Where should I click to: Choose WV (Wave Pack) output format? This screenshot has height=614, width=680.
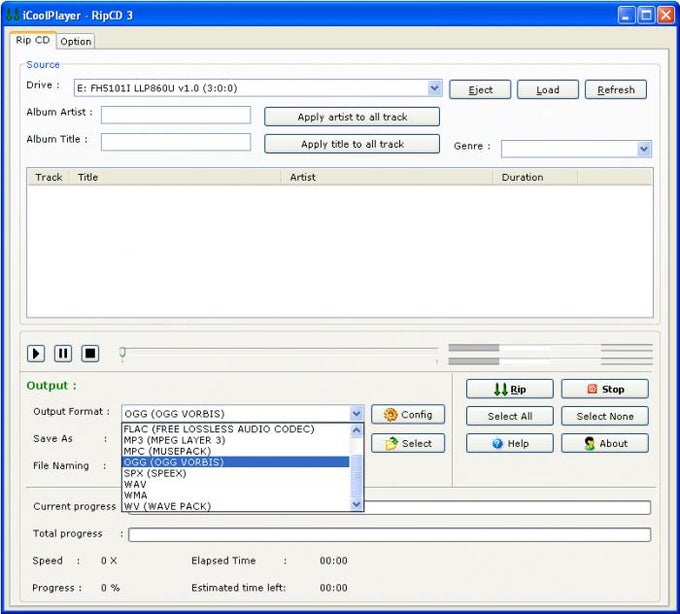235,506
